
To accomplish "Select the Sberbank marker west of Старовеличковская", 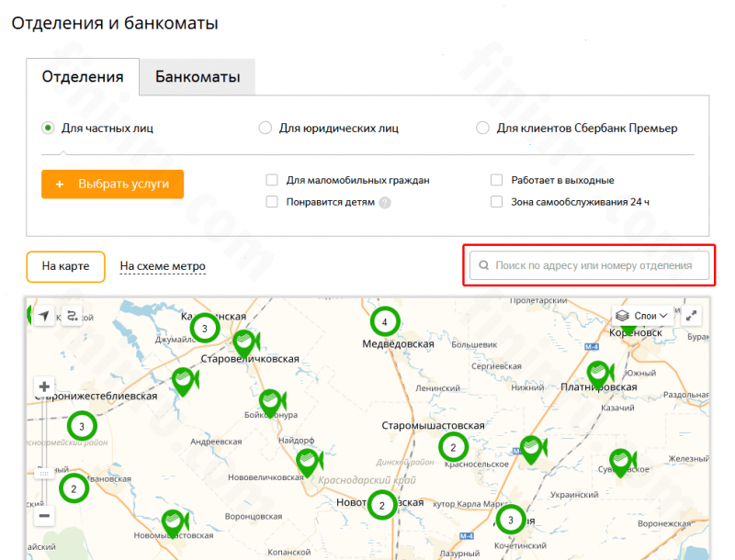I will (185, 381).
